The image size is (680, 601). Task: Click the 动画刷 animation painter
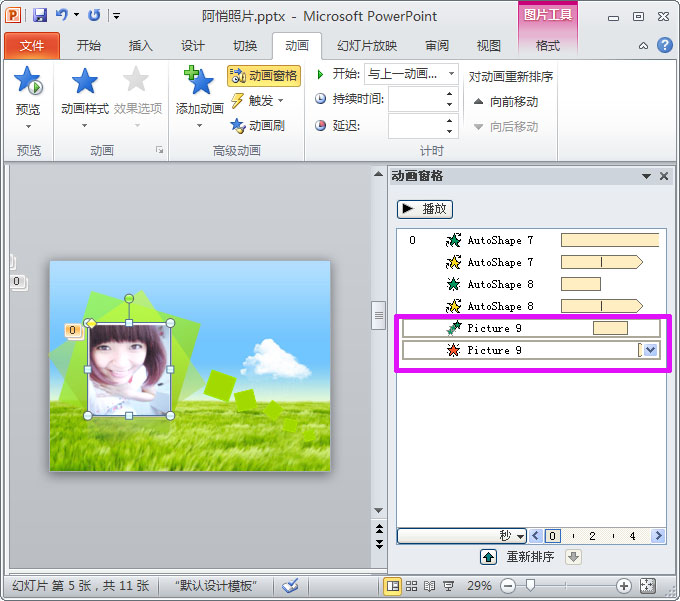pos(258,126)
